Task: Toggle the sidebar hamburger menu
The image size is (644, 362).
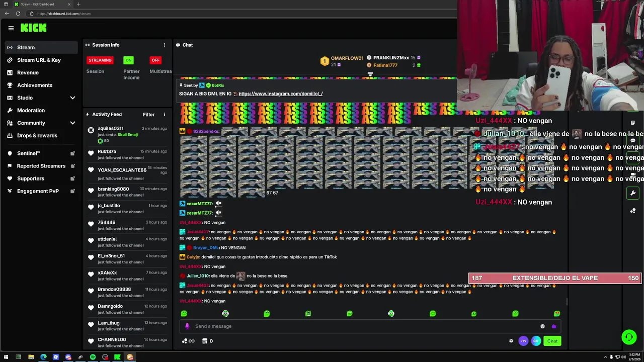Action: coord(11,28)
